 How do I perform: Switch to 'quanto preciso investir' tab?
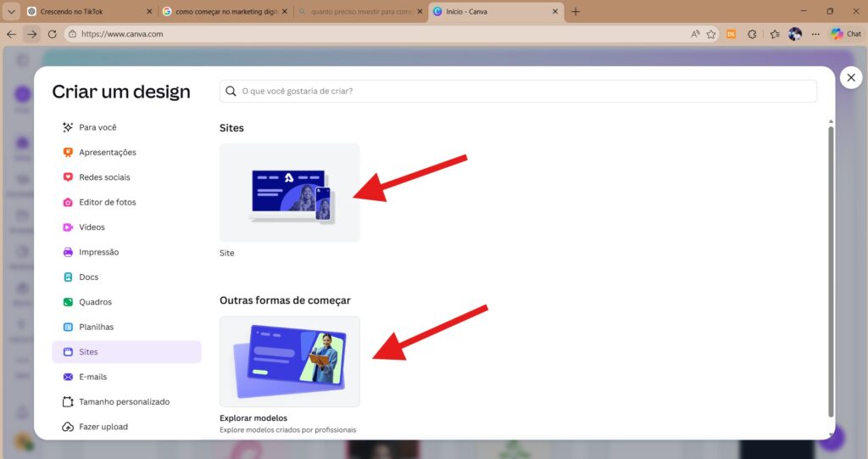[x=359, y=12]
